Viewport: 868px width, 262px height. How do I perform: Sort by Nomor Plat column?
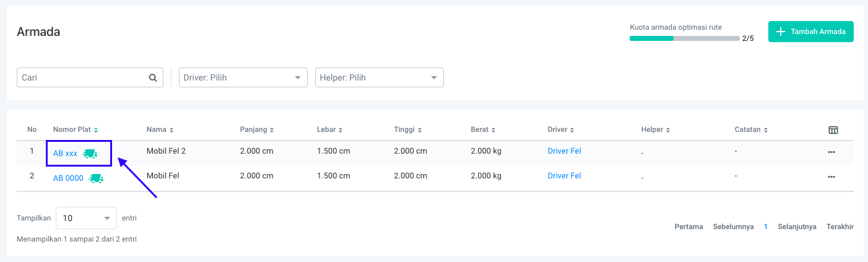click(x=76, y=130)
